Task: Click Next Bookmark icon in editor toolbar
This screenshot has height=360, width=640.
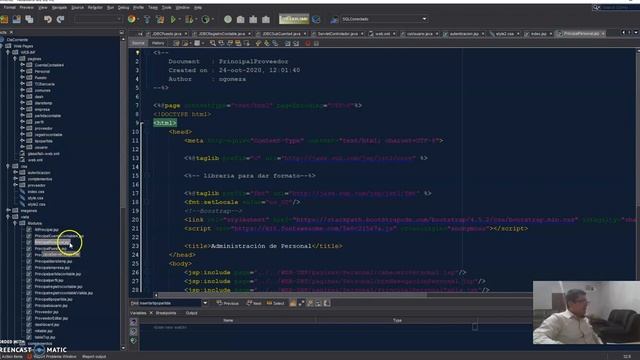Action: [267, 43]
